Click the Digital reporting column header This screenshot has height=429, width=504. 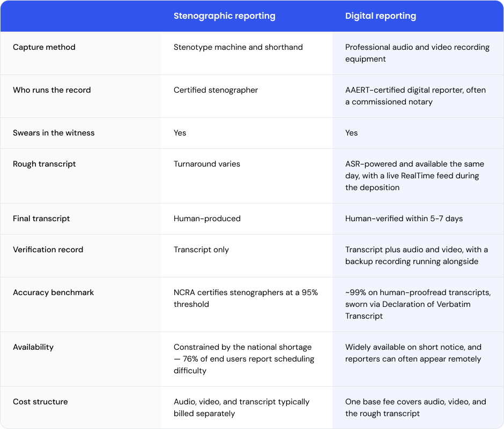click(x=381, y=16)
